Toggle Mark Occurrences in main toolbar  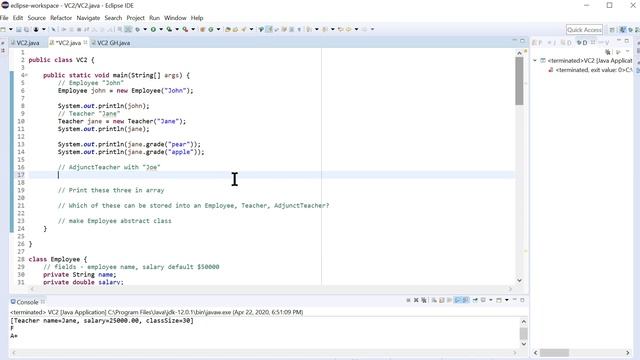pos(269,29)
